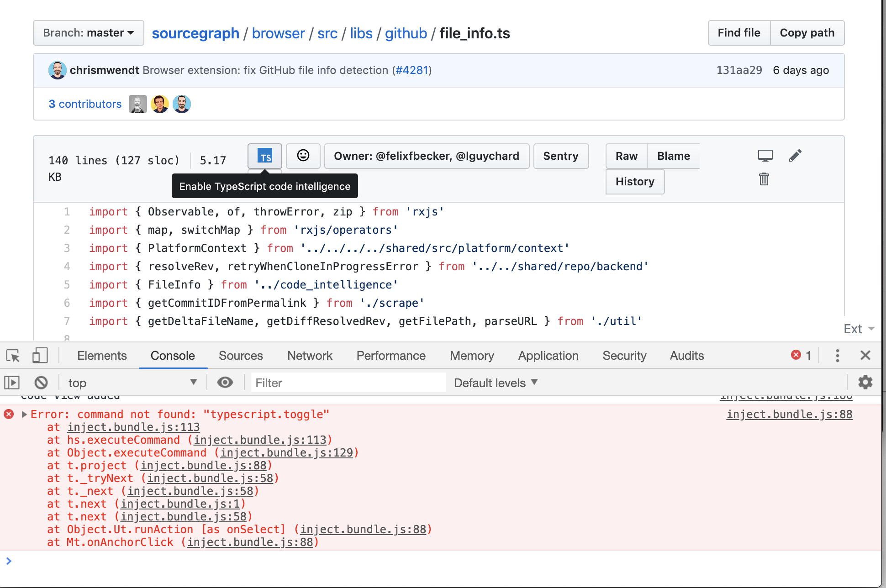Open file History button
Viewport: 886px width, 588px height.
click(635, 182)
